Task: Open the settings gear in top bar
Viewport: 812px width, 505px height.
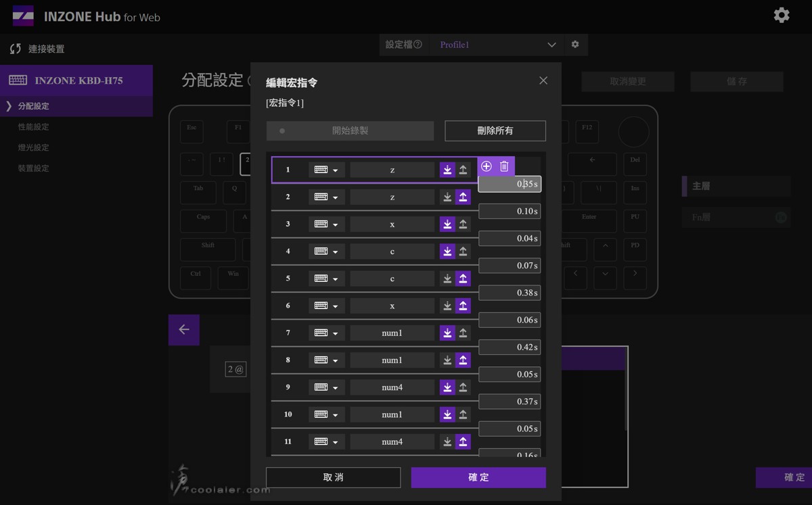Action: pyautogui.click(x=782, y=15)
